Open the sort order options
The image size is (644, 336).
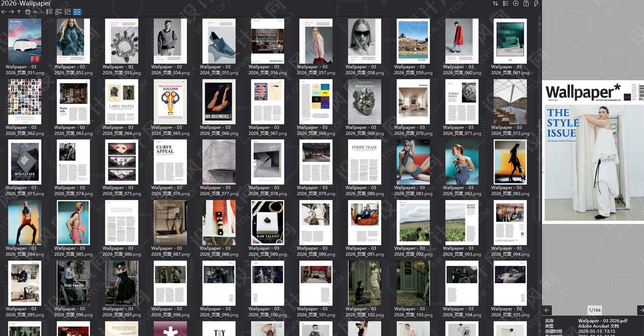point(496,3)
